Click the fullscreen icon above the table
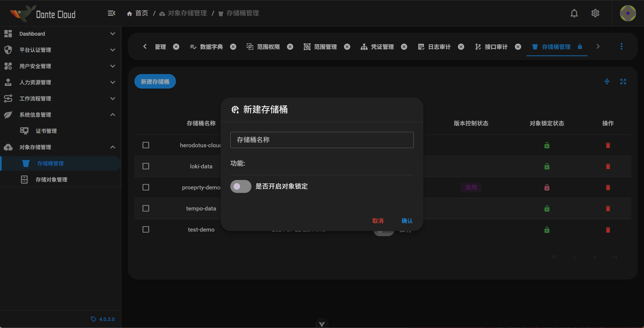 click(624, 81)
